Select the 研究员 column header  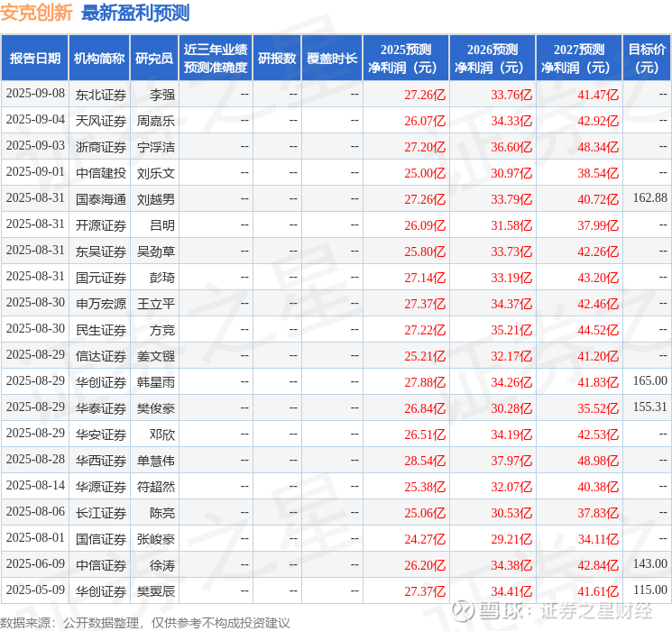pos(154,59)
